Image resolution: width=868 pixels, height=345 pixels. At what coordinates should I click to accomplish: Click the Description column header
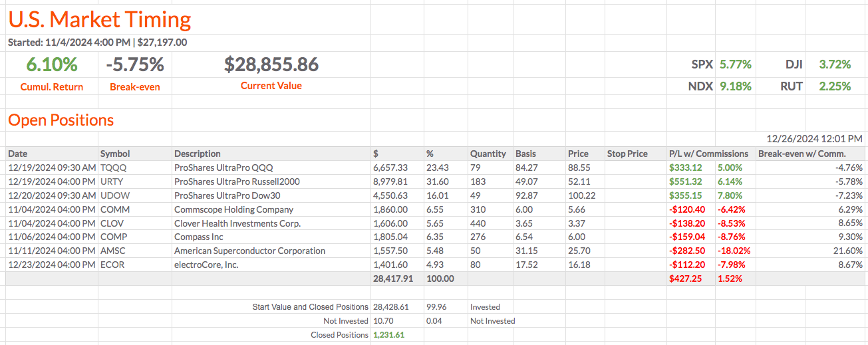(x=198, y=154)
